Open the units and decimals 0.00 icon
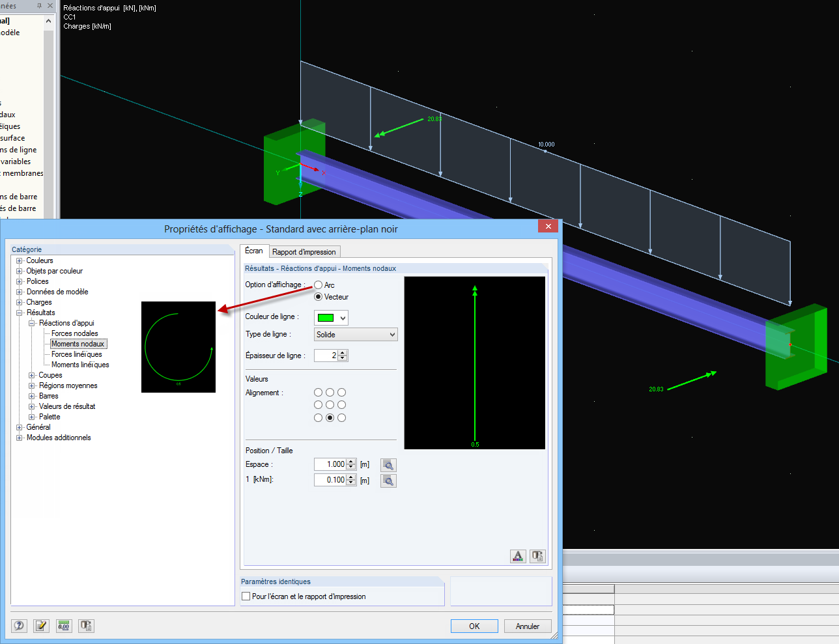The height and width of the screenshot is (644, 839). [x=64, y=626]
